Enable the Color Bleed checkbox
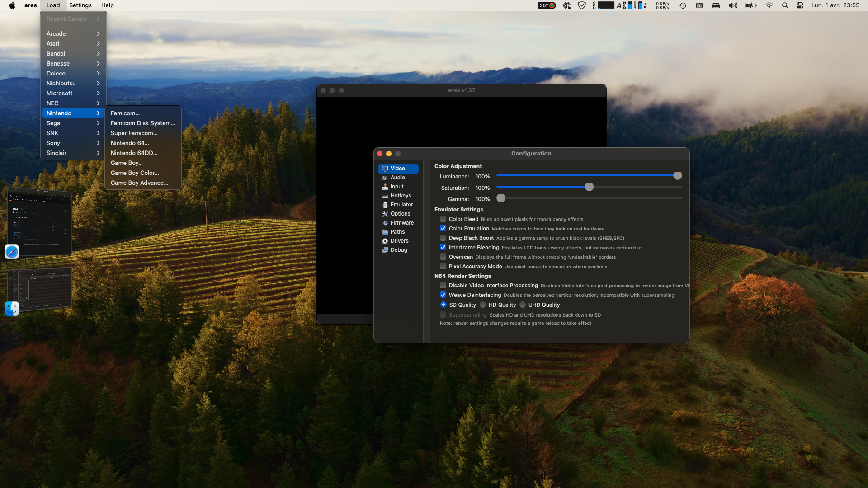The image size is (868, 488). [443, 219]
